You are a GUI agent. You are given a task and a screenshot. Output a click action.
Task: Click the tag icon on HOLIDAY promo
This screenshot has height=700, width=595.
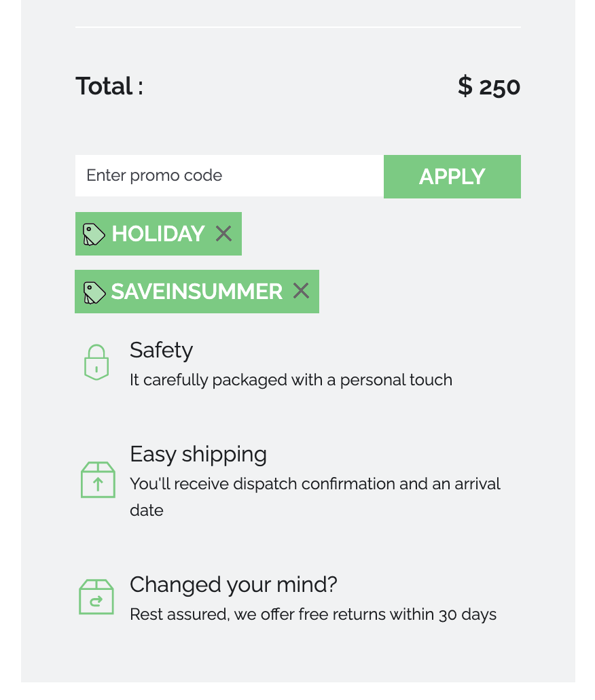click(94, 234)
